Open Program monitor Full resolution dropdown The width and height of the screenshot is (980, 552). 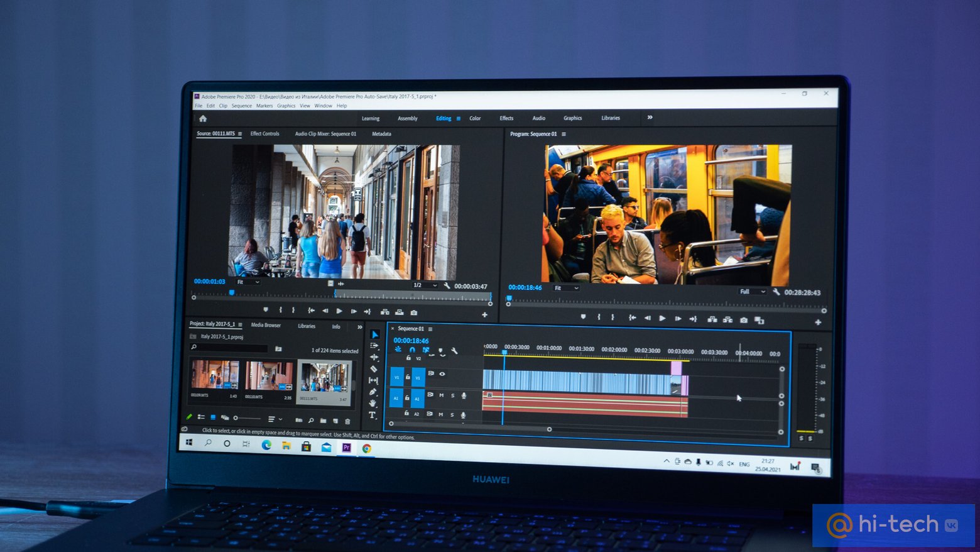coord(752,292)
